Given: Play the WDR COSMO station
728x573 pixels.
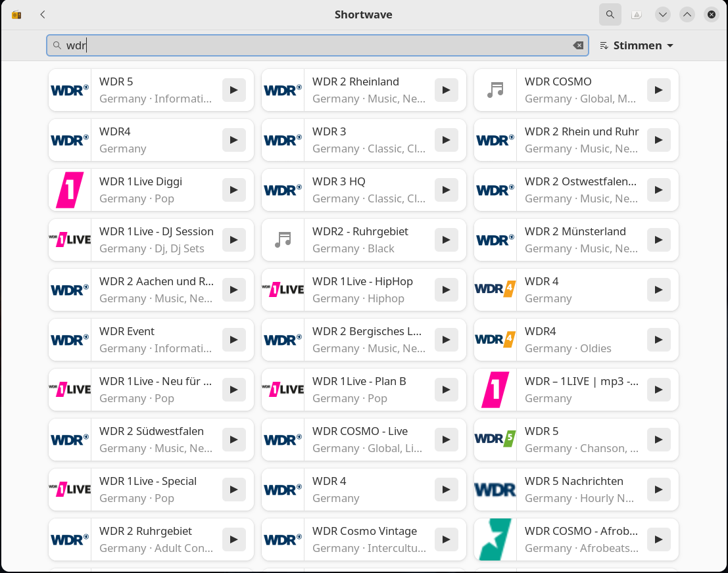Looking at the screenshot, I should pos(659,90).
